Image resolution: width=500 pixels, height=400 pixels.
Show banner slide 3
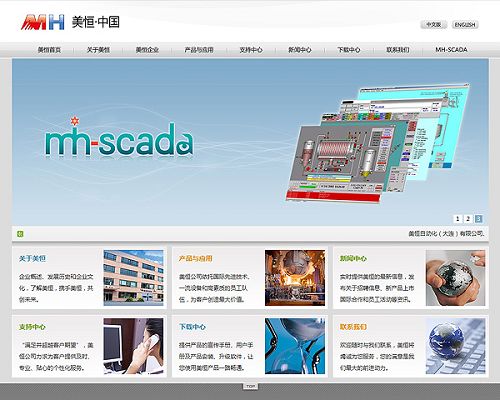coord(478,219)
